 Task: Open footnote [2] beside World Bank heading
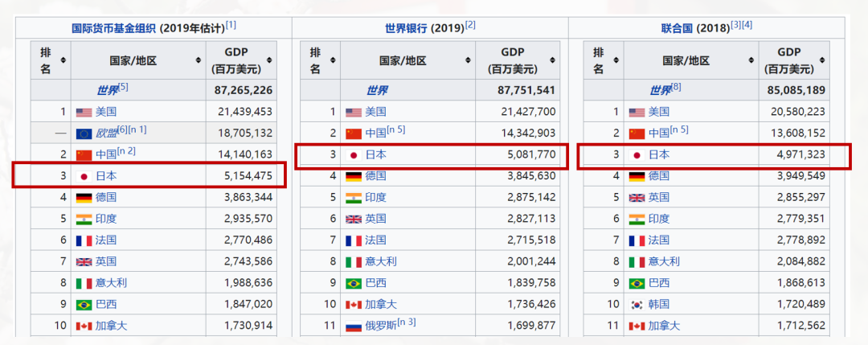[x=470, y=25]
